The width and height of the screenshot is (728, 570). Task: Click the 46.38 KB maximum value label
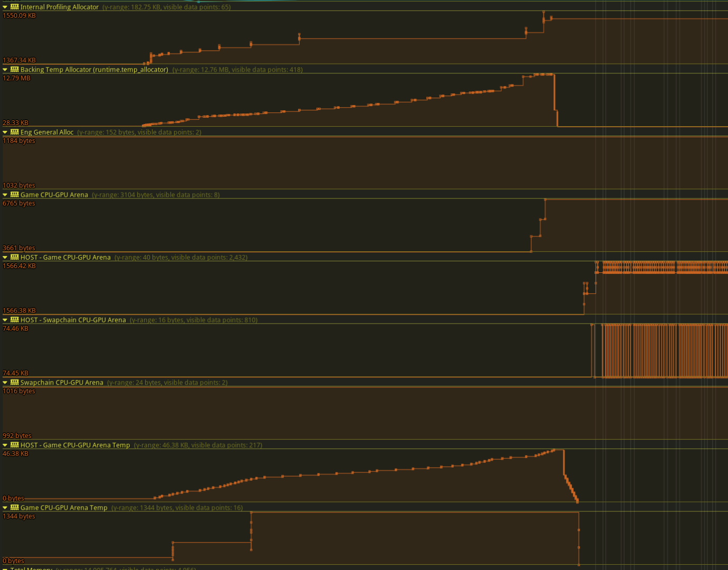click(15, 454)
